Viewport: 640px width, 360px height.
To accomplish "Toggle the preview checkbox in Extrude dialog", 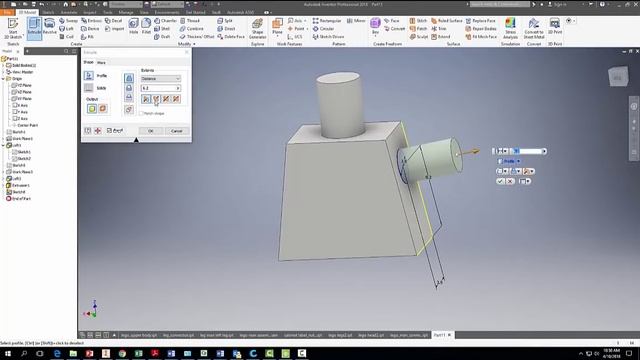I will point(109,131).
